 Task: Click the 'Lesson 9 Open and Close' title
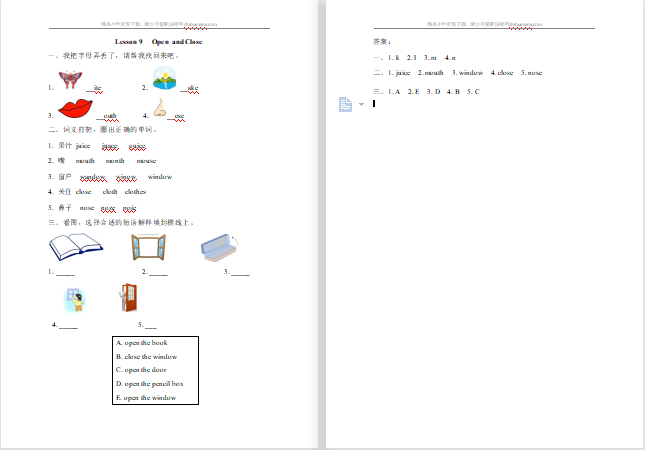pos(159,42)
